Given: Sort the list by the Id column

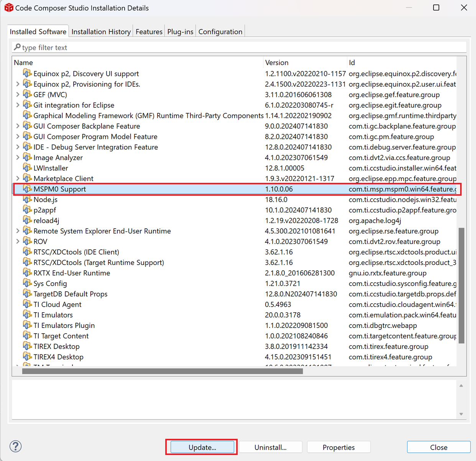Looking at the screenshot, I should pyautogui.click(x=402, y=62).
